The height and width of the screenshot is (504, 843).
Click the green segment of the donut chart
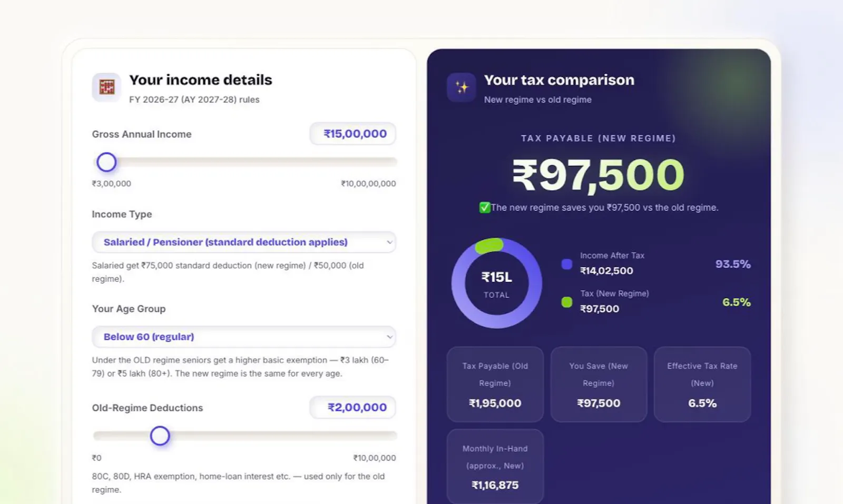click(489, 245)
